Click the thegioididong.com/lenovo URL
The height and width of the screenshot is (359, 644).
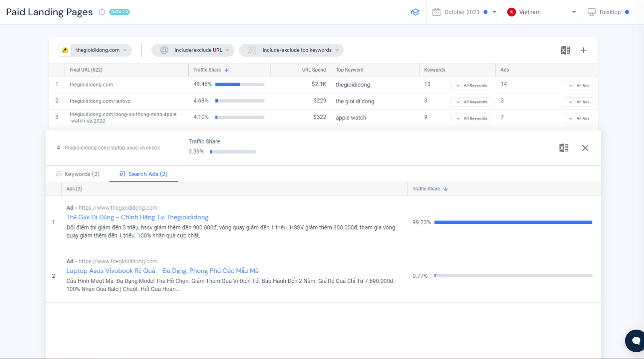(x=100, y=101)
